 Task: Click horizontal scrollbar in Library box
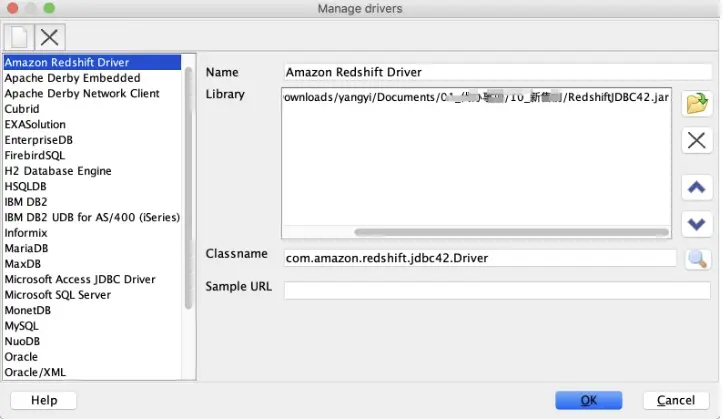(x=511, y=232)
